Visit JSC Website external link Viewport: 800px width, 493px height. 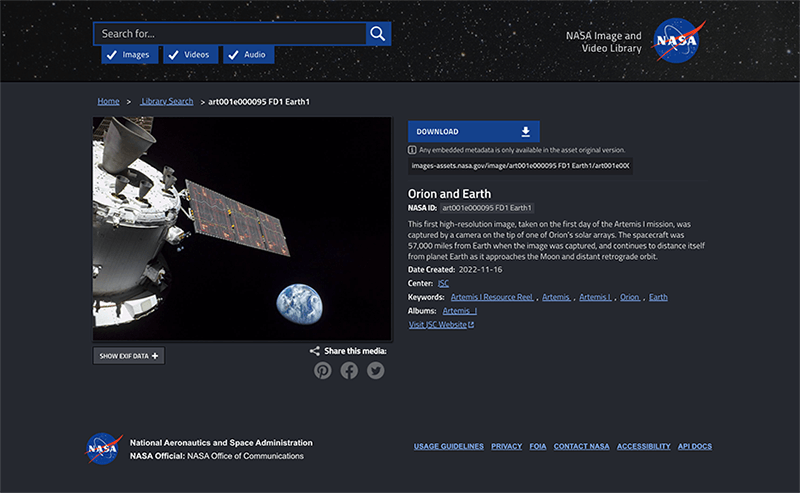click(x=441, y=325)
